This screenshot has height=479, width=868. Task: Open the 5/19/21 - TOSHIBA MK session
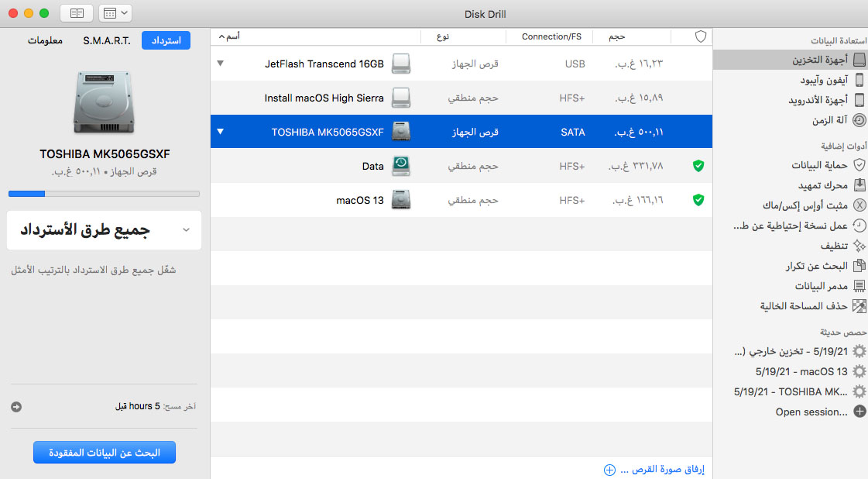click(x=791, y=391)
